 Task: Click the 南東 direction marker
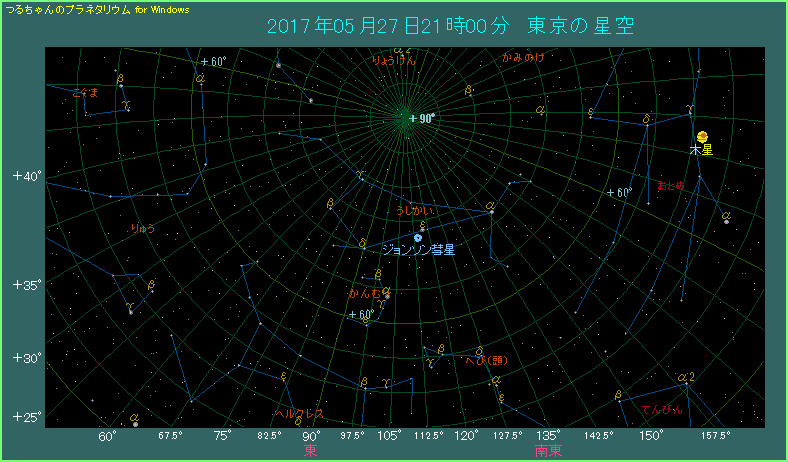pos(548,451)
